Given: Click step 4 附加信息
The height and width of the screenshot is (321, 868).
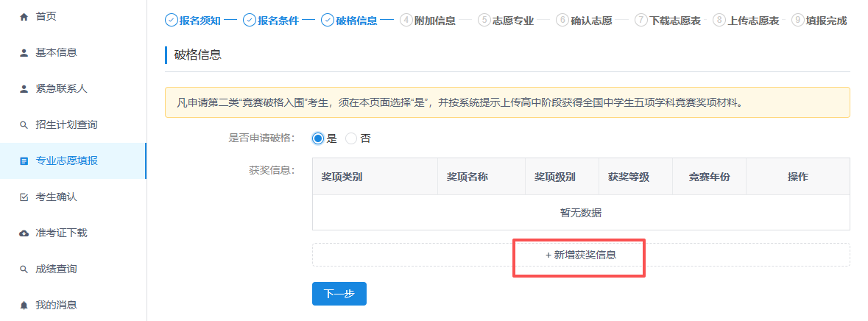Looking at the screenshot, I should coord(428,21).
